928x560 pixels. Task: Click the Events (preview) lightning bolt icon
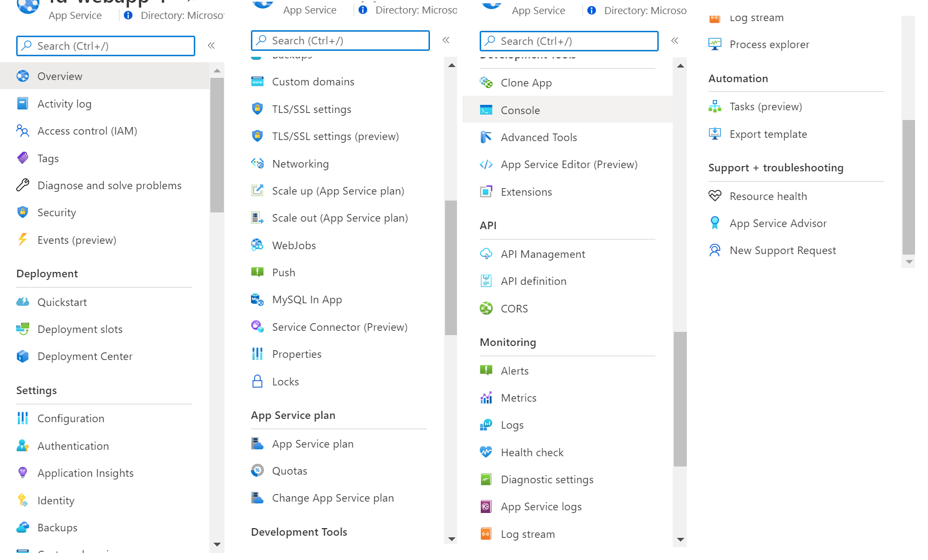tap(23, 239)
